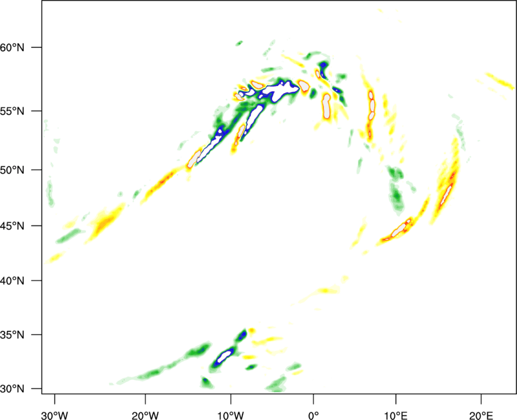Click the 35°N latitude label
The image size is (517, 420).
[12, 335]
